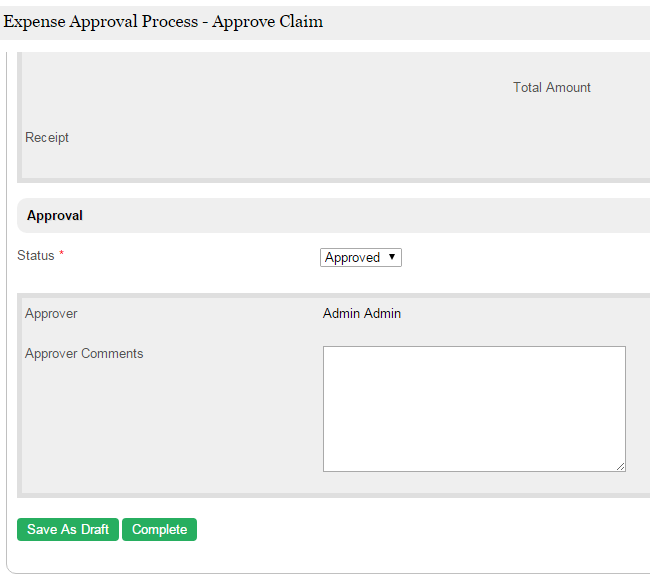
Task: Click the Approver Comments label
Action: click(x=84, y=354)
